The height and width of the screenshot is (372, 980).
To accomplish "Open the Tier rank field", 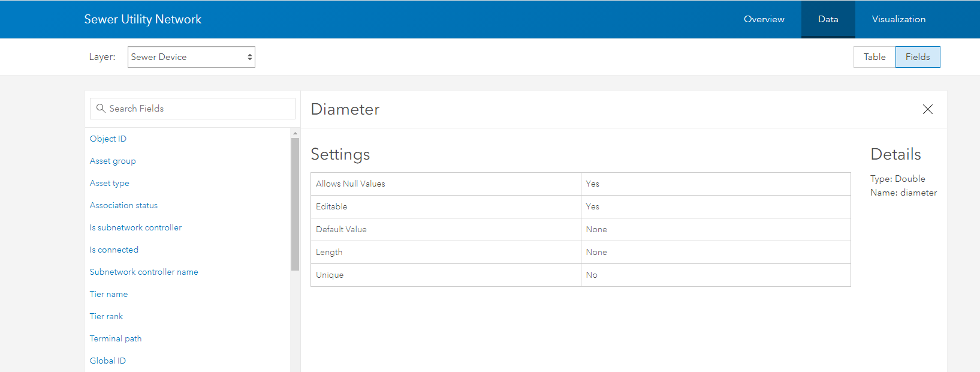I will click(x=106, y=316).
